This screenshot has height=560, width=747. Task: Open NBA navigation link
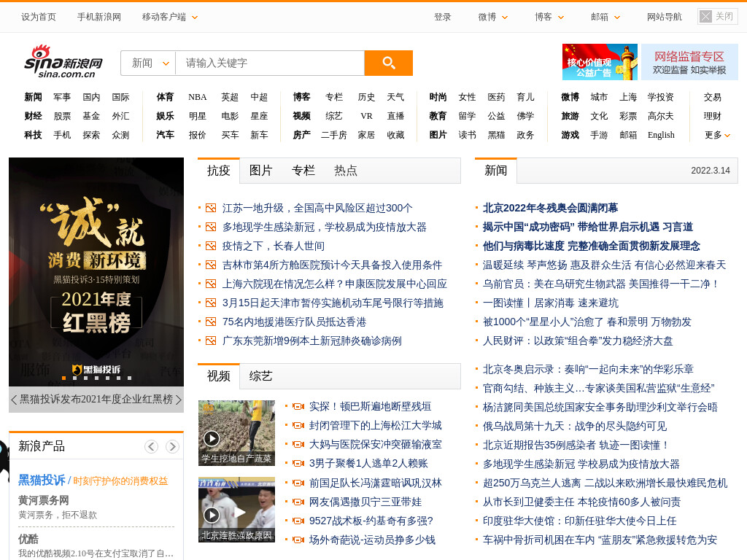[x=197, y=97]
